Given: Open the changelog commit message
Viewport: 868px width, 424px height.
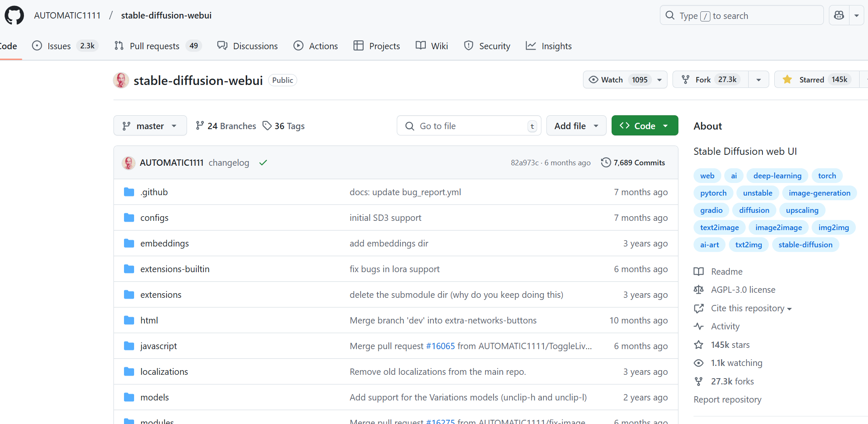Looking at the screenshot, I should click(229, 163).
